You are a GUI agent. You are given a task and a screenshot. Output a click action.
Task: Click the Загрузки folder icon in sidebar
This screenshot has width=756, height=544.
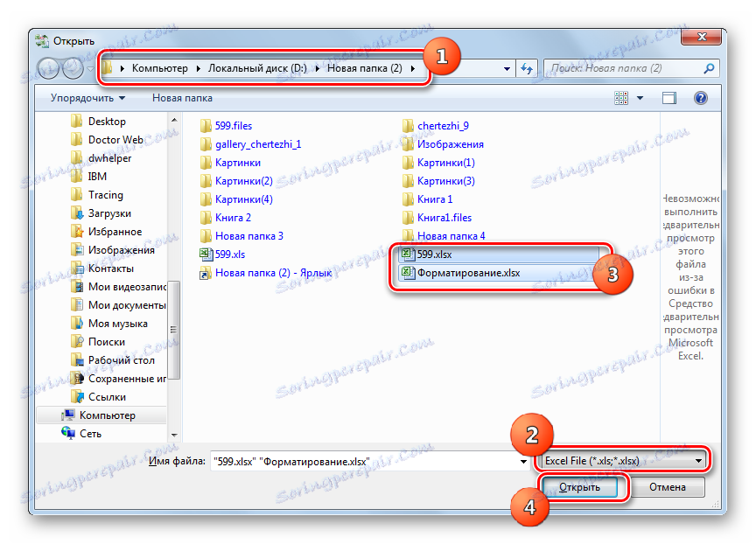pyautogui.click(x=77, y=213)
